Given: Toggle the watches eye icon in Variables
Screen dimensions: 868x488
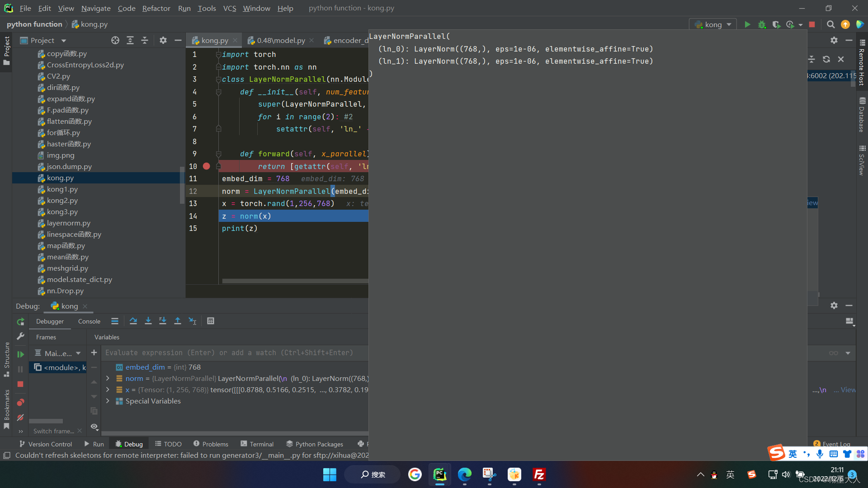Looking at the screenshot, I should 94,427.
